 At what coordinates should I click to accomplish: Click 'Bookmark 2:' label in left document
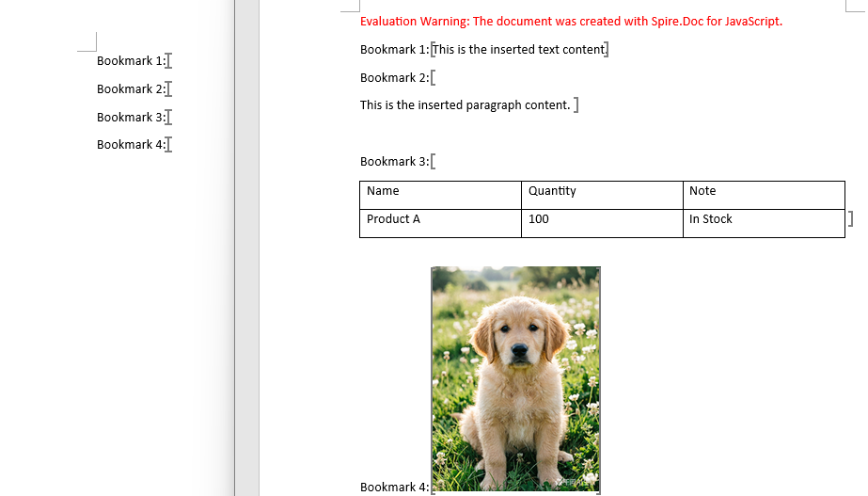(132, 89)
